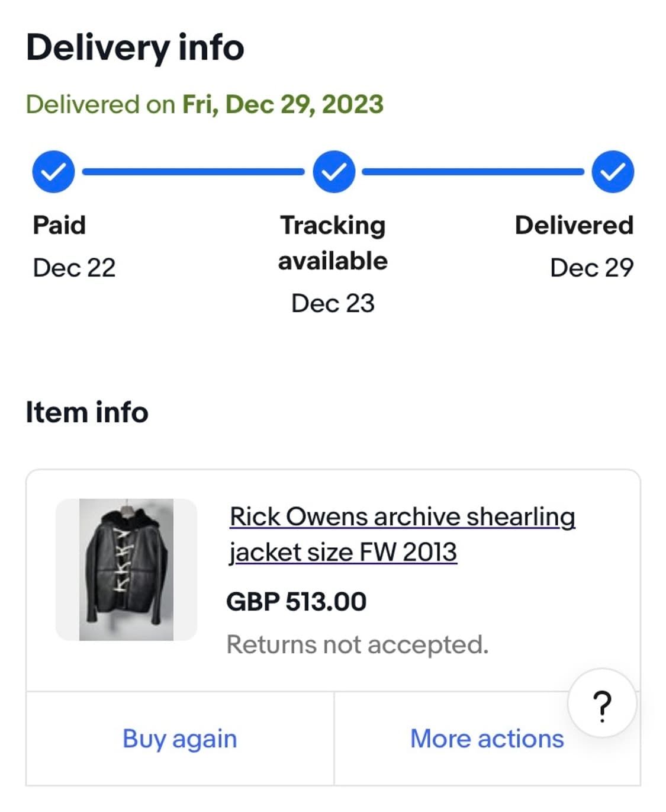Click the Paid step checkmark icon

point(53,172)
